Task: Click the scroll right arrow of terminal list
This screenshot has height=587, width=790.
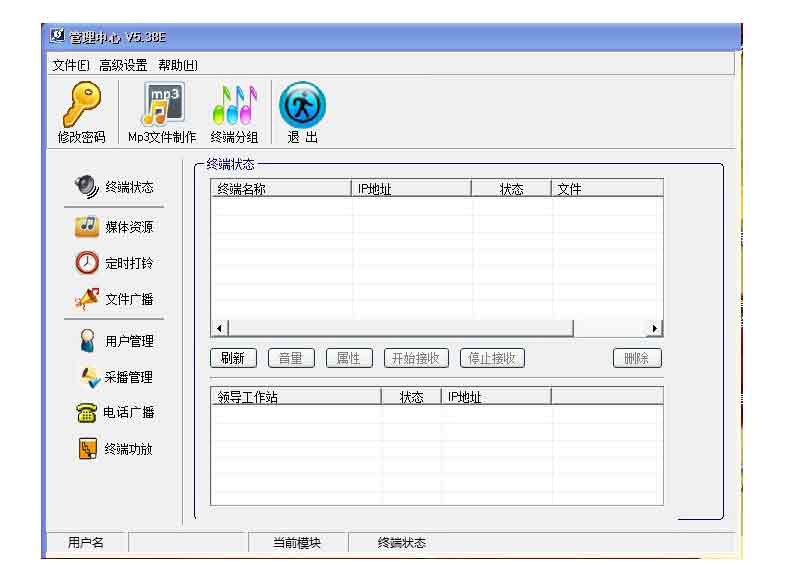Action: (654, 329)
